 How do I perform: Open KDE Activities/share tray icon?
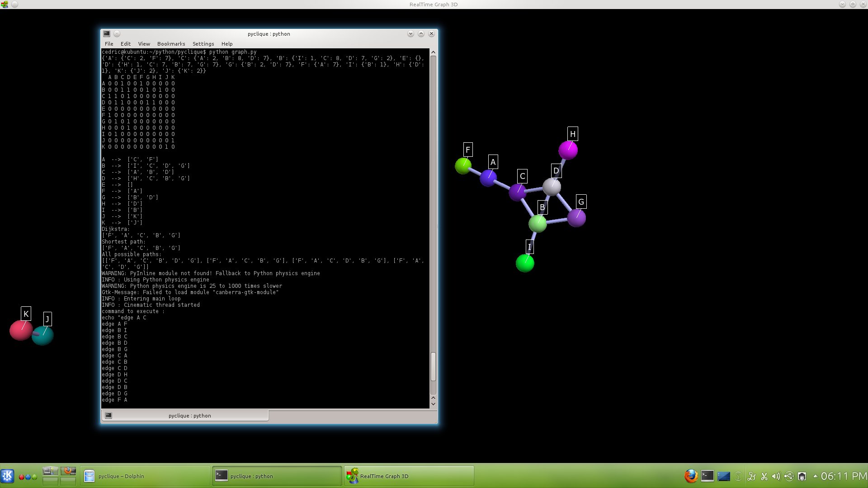[x=751, y=476]
